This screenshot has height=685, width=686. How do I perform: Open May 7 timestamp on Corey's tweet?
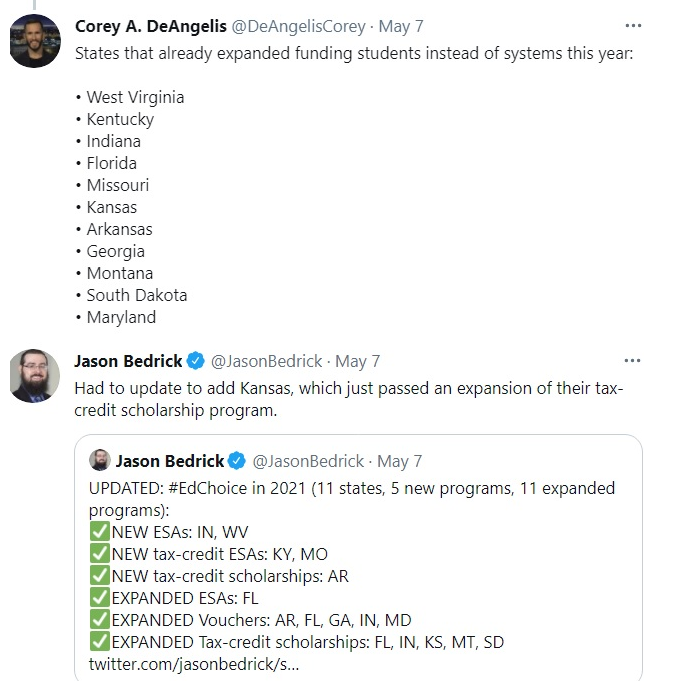[x=404, y=27]
